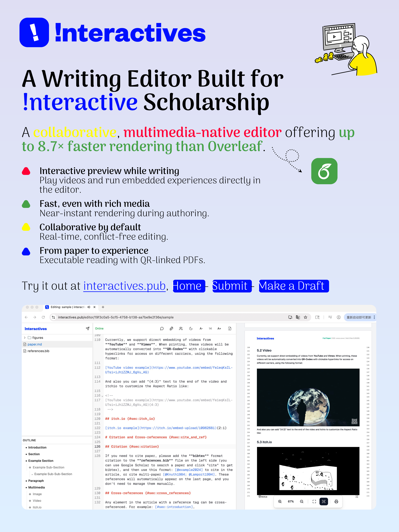
Task: Zoom in the PDF preview
Action: click(280, 501)
